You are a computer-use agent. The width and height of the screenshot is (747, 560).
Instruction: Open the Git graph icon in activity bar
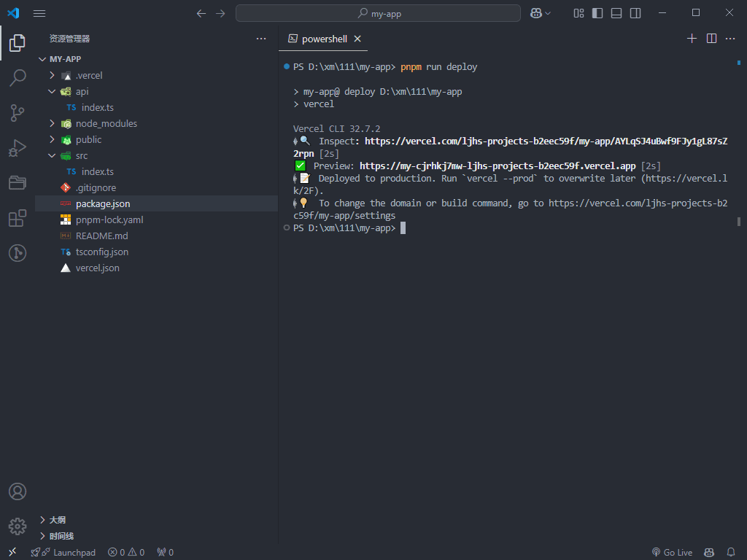[x=18, y=253]
